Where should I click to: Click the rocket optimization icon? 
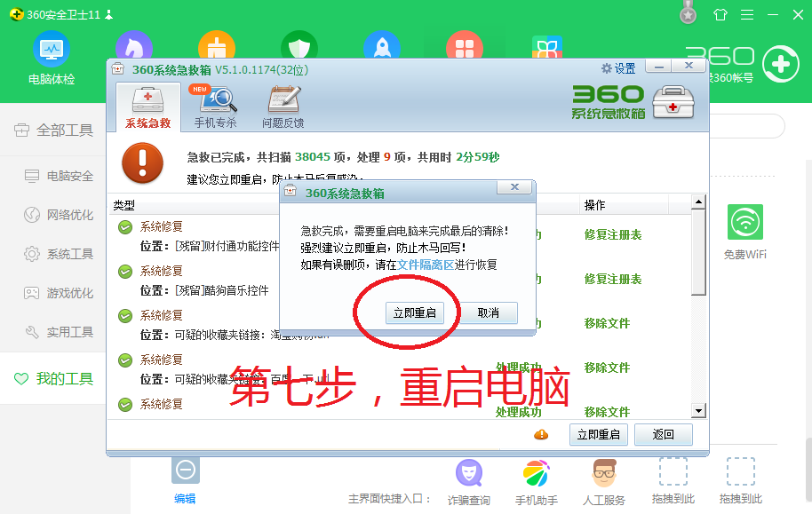point(381,49)
